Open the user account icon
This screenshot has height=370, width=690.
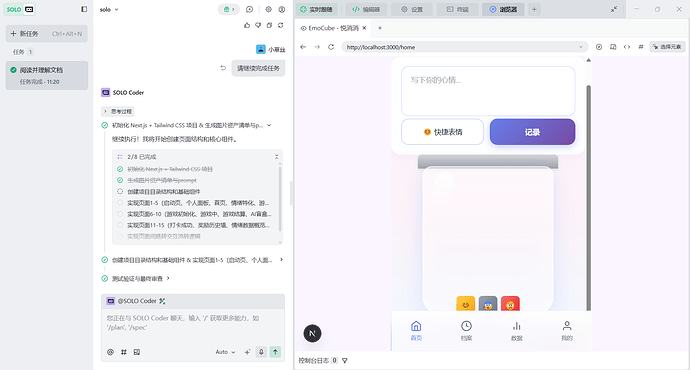(282, 9)
